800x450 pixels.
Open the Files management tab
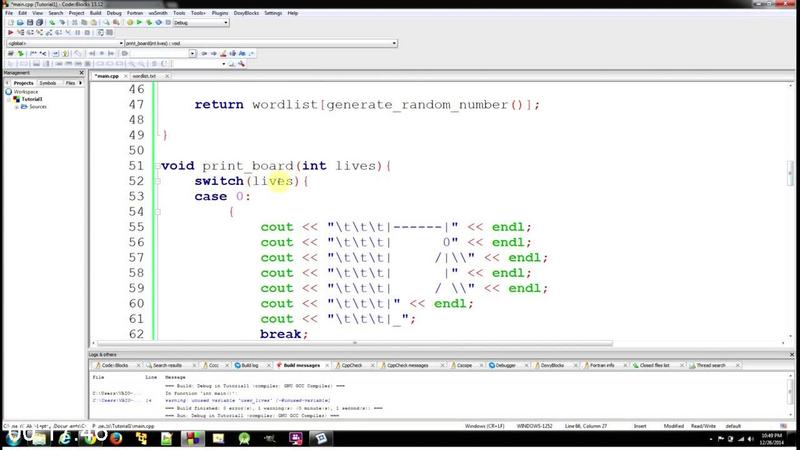click(70, 83)
